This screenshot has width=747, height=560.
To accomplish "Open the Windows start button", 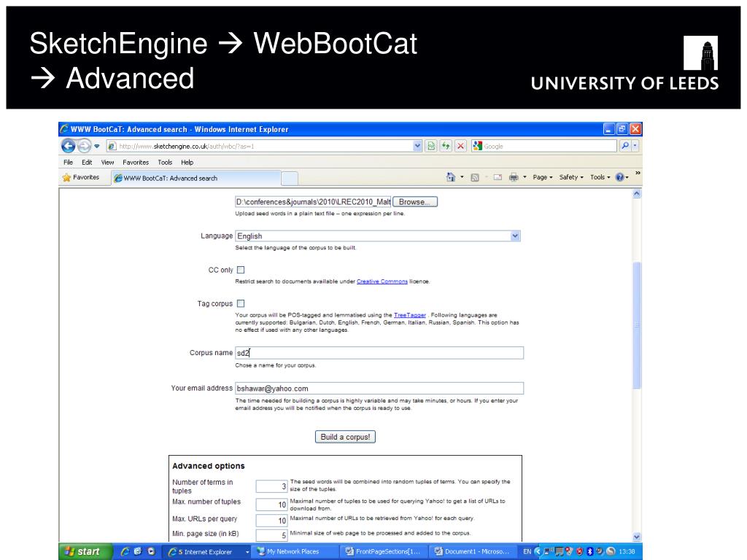I will 85,551.
